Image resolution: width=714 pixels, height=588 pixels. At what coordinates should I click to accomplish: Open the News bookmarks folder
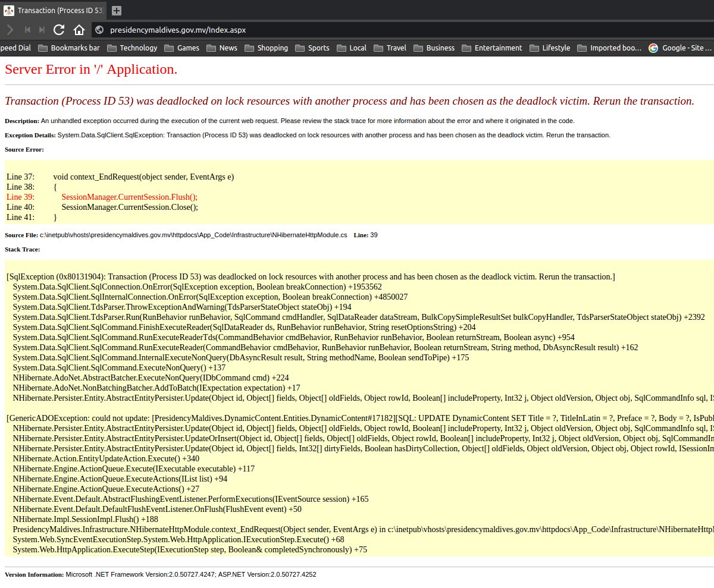click(x=222, y=48)
